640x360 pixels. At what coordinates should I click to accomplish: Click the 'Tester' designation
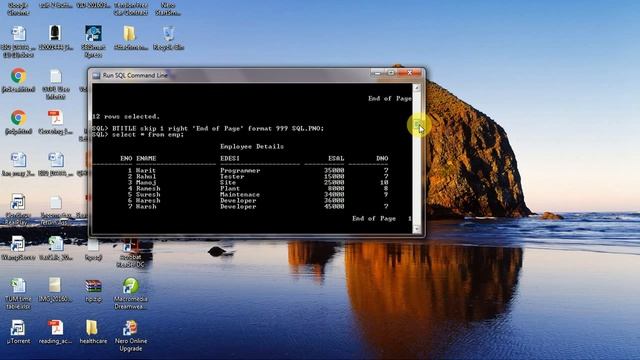click(232, 176)
